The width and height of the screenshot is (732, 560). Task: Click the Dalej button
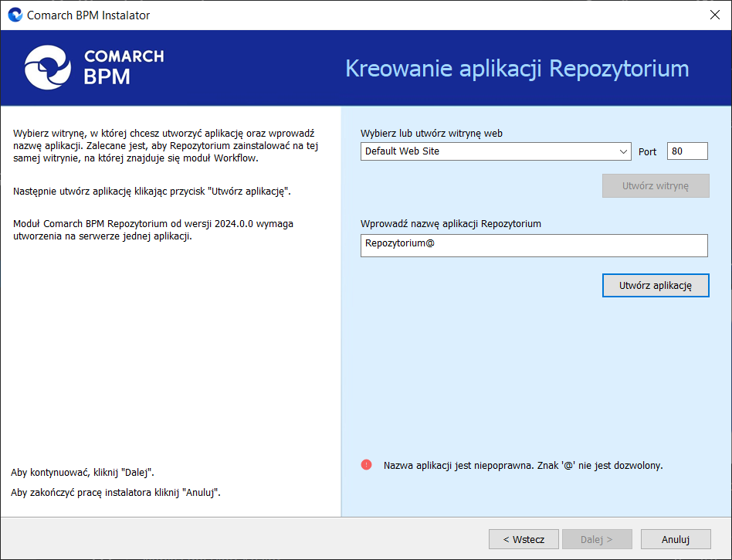(x=597, y=539)
